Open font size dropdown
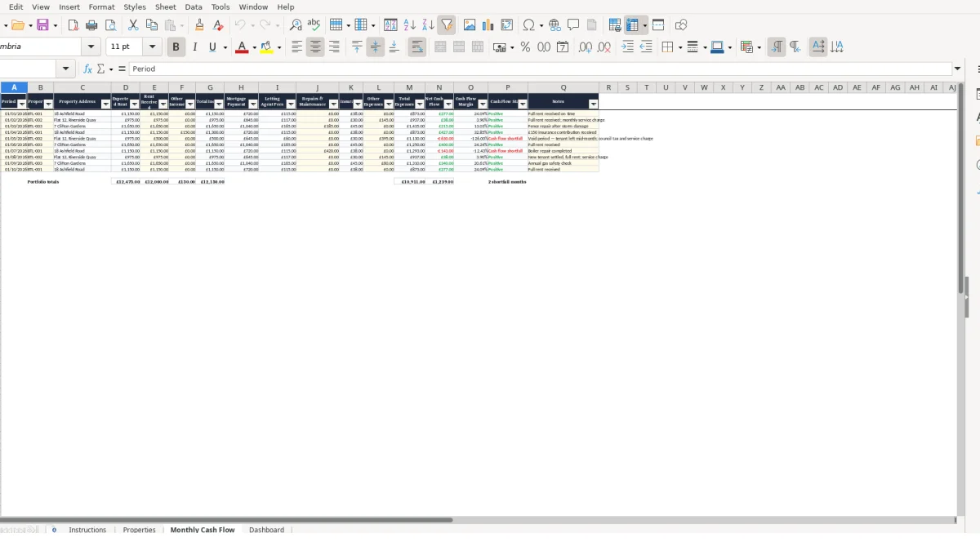This screenshot has height=551, width=980. coord(152,47)
